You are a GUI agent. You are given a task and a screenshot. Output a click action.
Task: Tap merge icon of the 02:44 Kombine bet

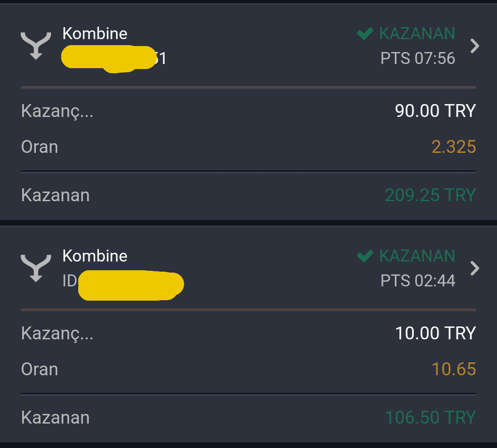point(36,268)
